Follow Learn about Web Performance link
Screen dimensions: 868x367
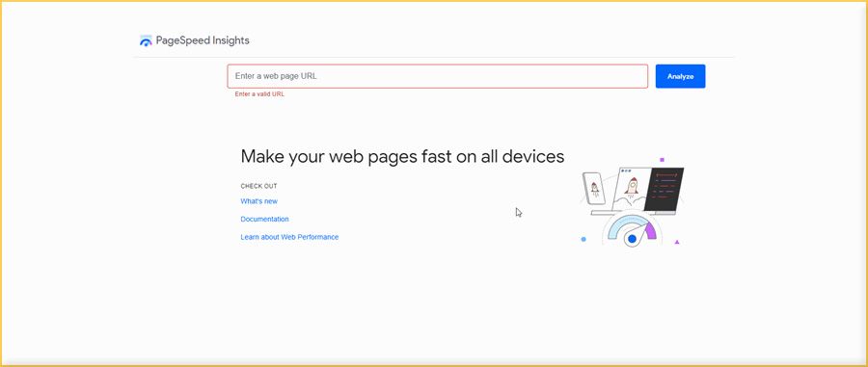pyautogui.click(x=289, y=237)
